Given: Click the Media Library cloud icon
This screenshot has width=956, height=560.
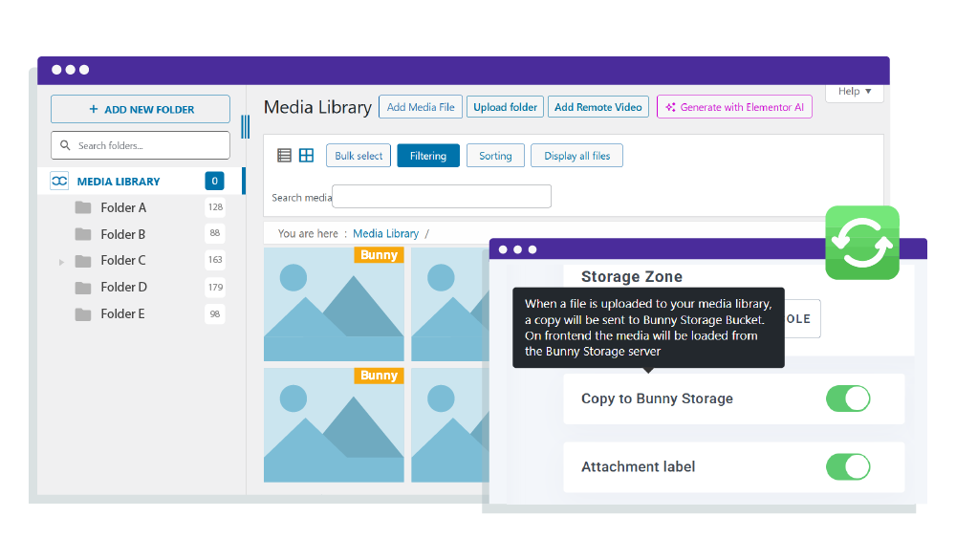Looking at the screenshot, I should tap(59, 182).
